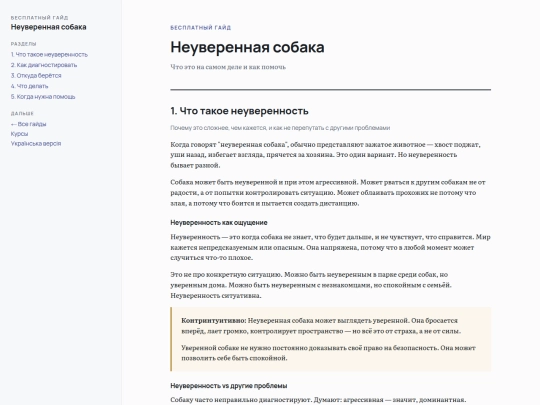
Task: Click "← Все гайды" back link
Action: point(28,124)
